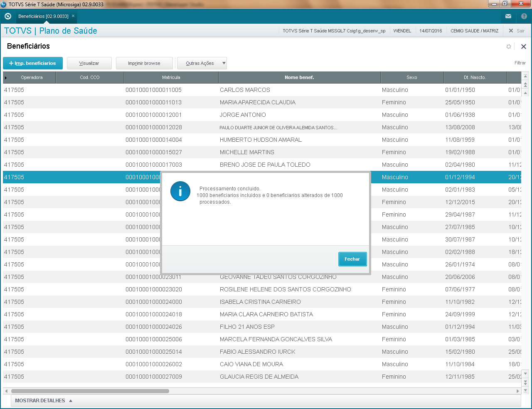
Task: Sort by the Nome benef. column header
Action: tap(299, 77)
